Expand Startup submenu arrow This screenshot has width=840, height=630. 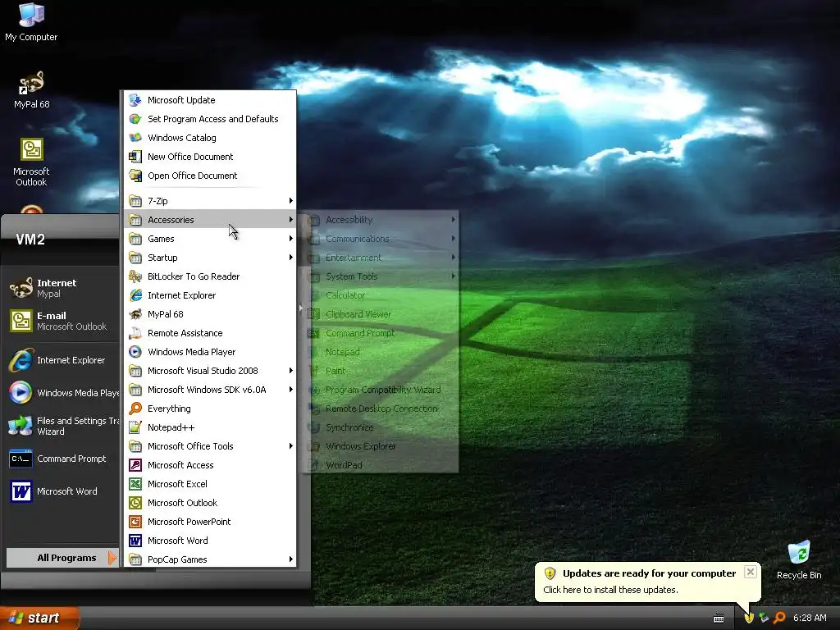tap(290, 257)
